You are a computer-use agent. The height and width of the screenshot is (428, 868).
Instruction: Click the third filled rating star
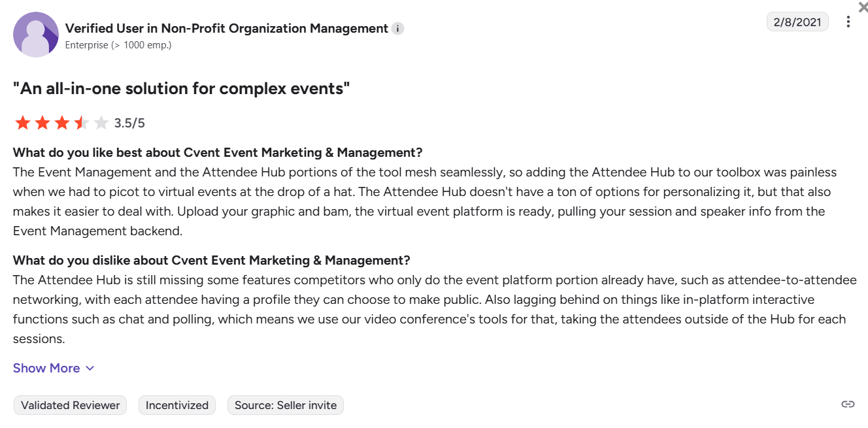click(x=61, y=123)
